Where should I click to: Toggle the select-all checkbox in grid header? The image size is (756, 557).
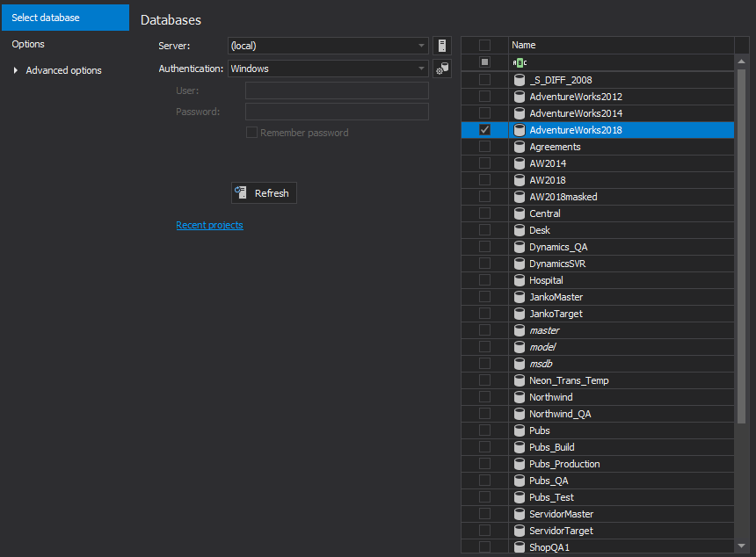point(484,45)
